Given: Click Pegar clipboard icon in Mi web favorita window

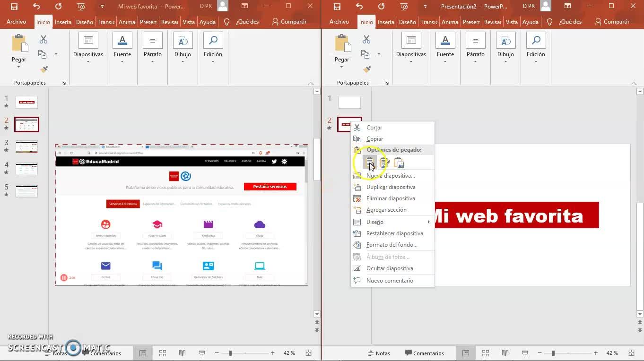Looking at the screenshot, I should pos(19,43).
